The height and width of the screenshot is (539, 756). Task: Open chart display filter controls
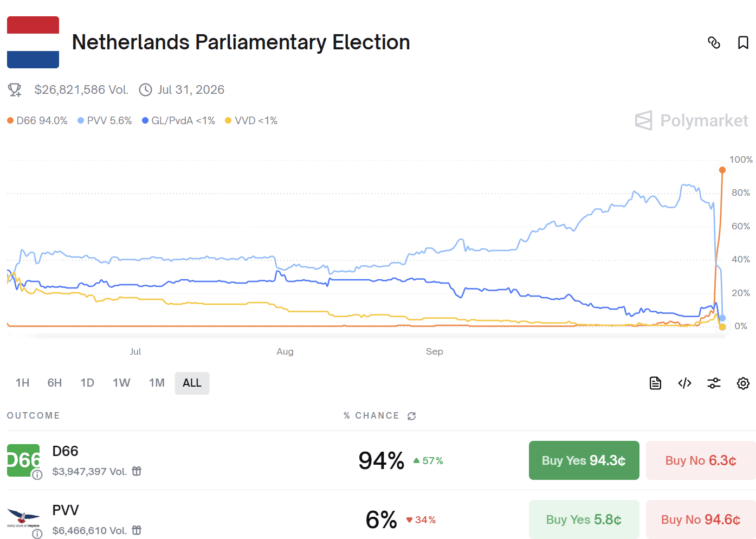[x=714, y=383]
